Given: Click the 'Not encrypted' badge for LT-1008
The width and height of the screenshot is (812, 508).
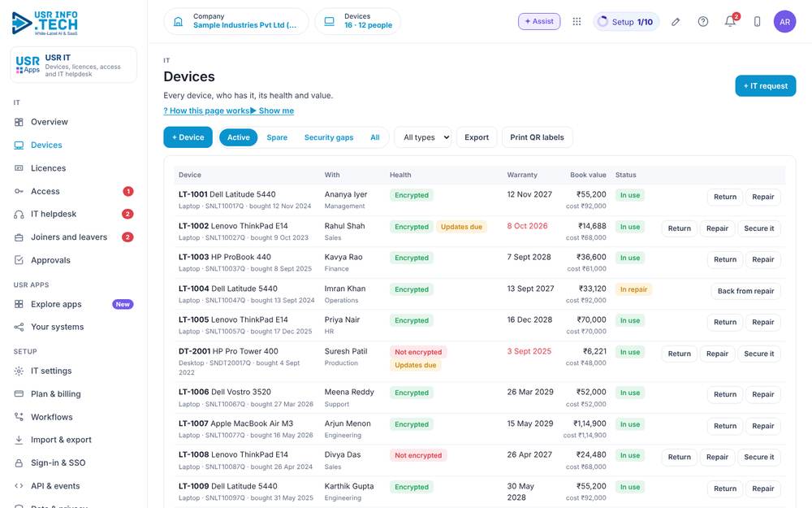Looking at the screenshot, I should pos(418,456).
